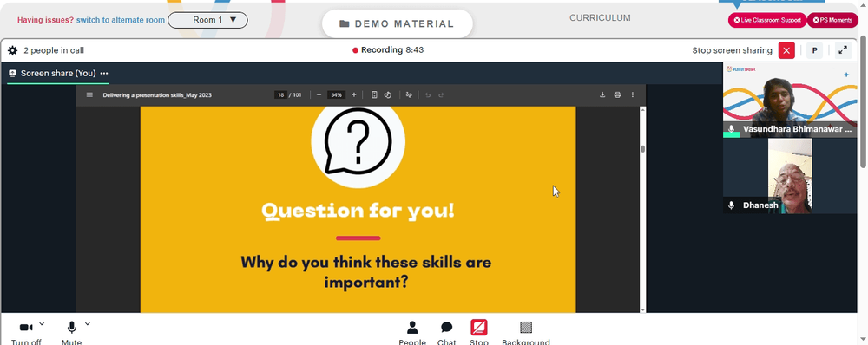Click the '2 people in call' text
Image resolution: width=868 pixels, height=345 pixels.
point(54,50)
